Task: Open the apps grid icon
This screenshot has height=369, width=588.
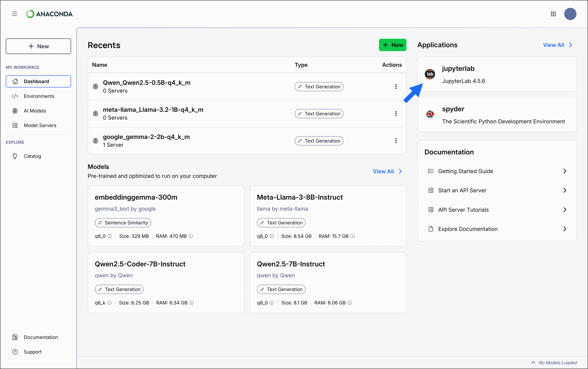Action: (x=553, y=14)
